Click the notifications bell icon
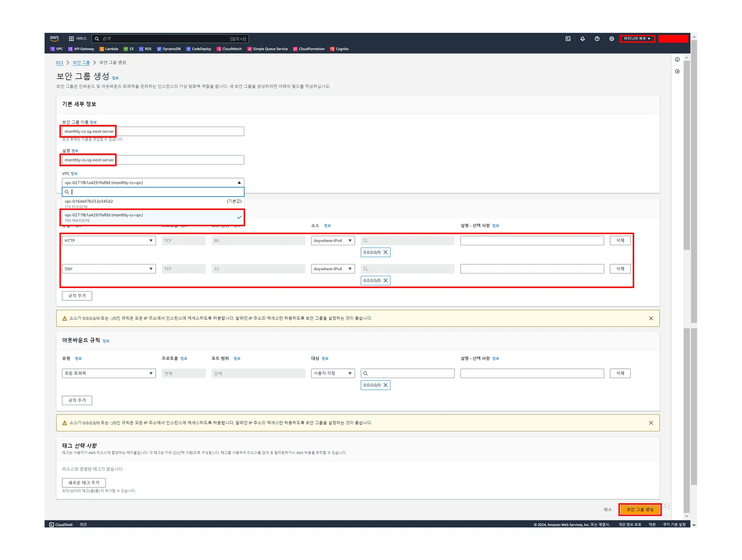 [x=582, y=39]
